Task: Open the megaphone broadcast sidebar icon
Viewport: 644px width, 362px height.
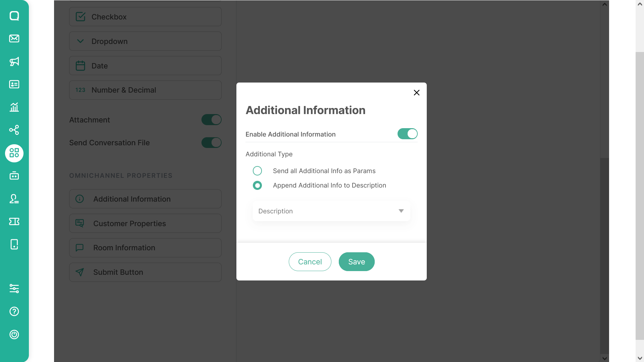Action: coord(14,61)
